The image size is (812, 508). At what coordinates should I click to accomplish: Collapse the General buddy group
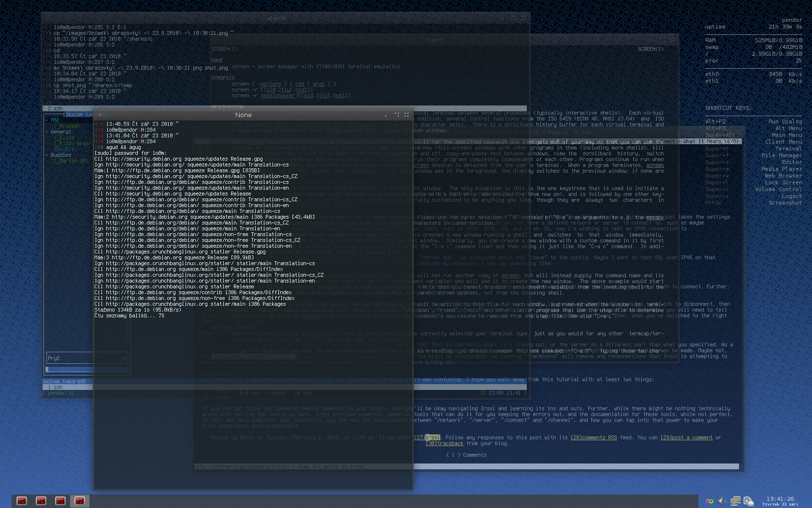47,132
